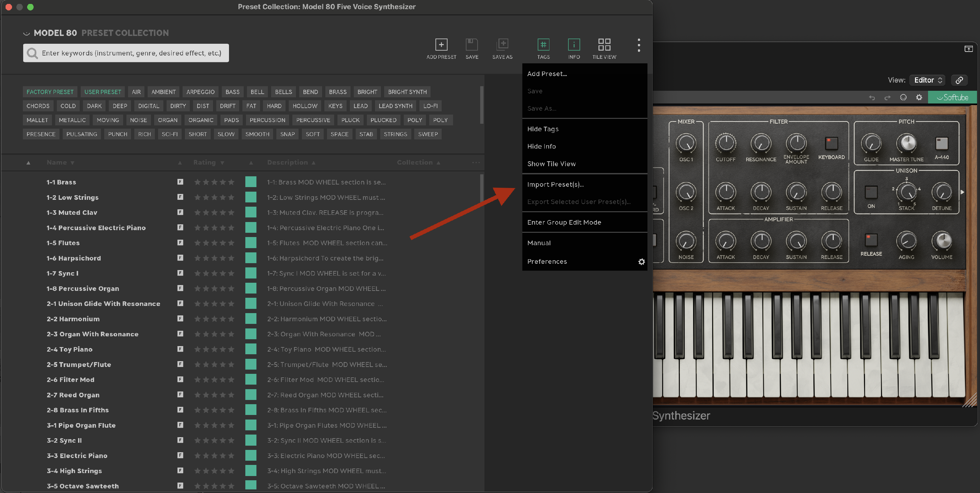Click the F badge for 1-1 Brass
The height and width of the screenshot is (493, 980).
pos(180,182)
